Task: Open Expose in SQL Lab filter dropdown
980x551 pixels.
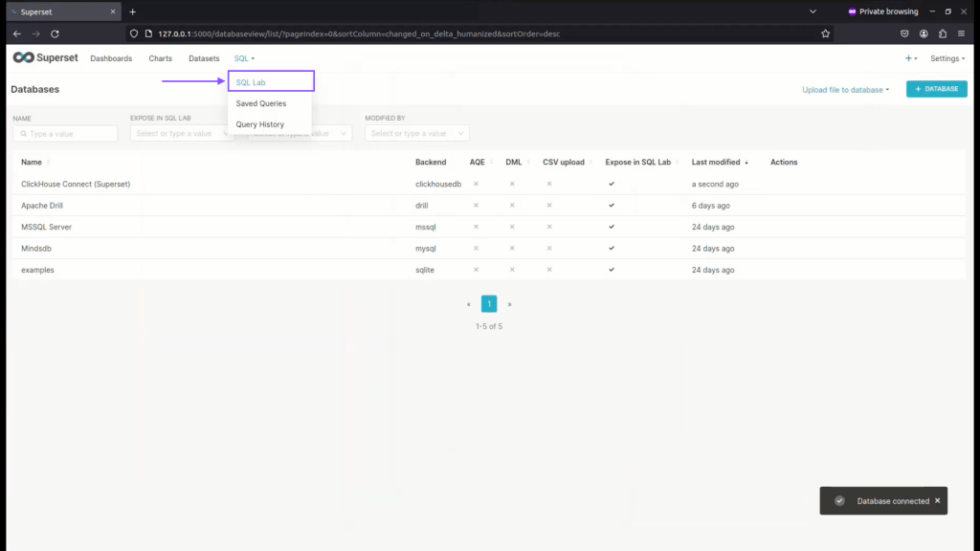Action: pos(182,134)
